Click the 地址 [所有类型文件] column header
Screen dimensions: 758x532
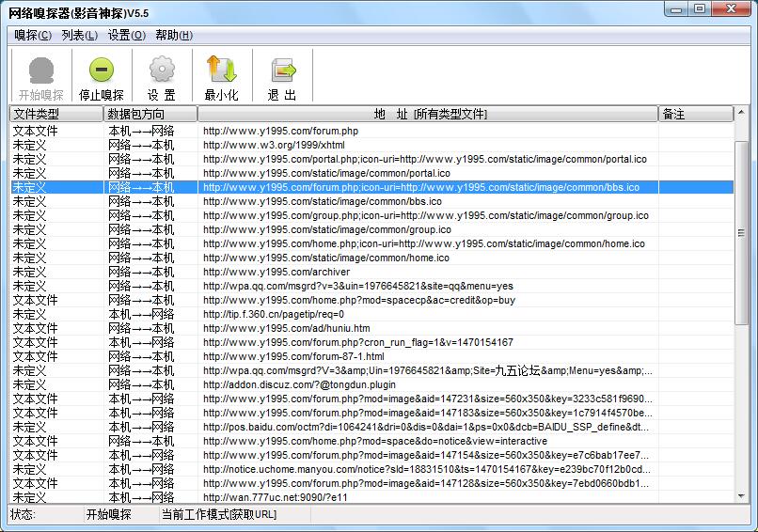tap(429, 114)
